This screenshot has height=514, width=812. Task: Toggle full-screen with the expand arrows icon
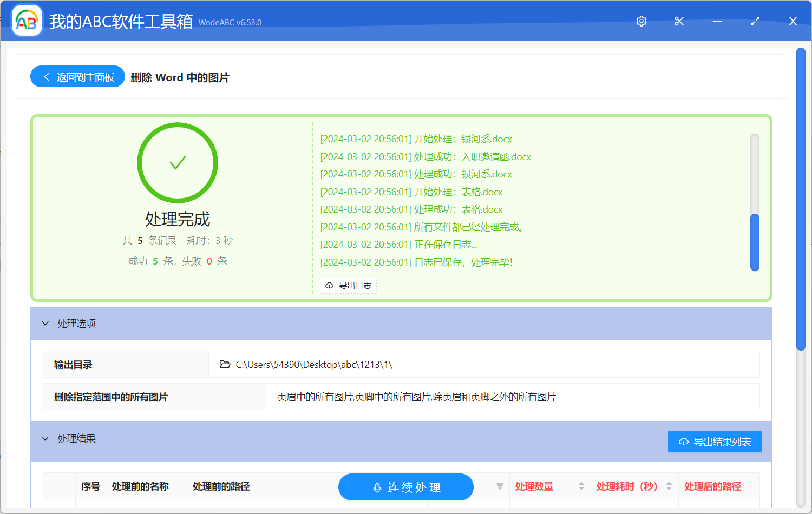755,21
